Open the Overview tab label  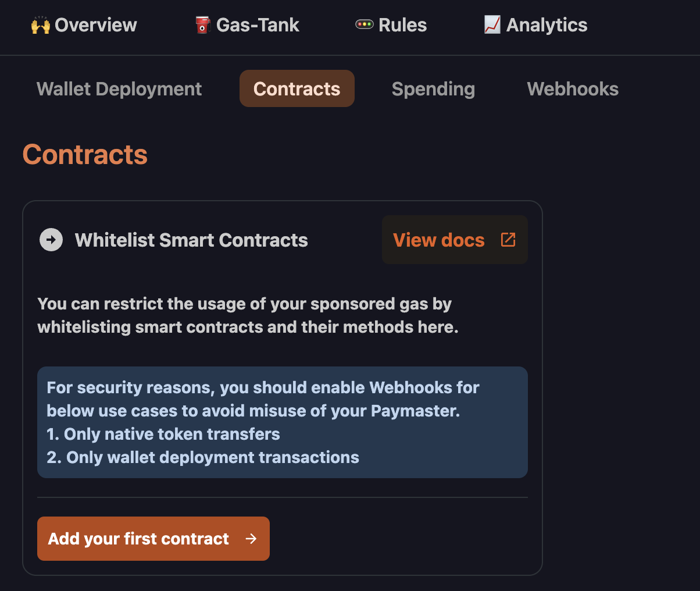tap(96, 25)
